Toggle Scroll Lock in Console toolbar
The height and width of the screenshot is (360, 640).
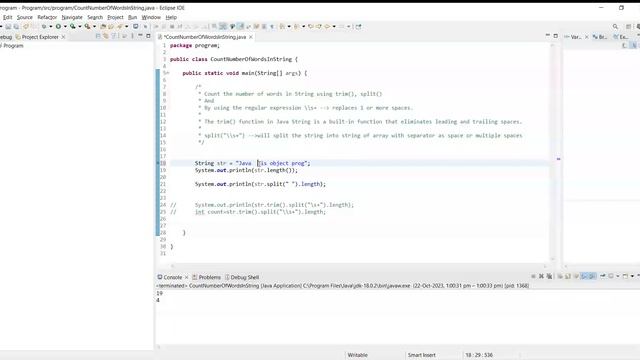(568, 276)
